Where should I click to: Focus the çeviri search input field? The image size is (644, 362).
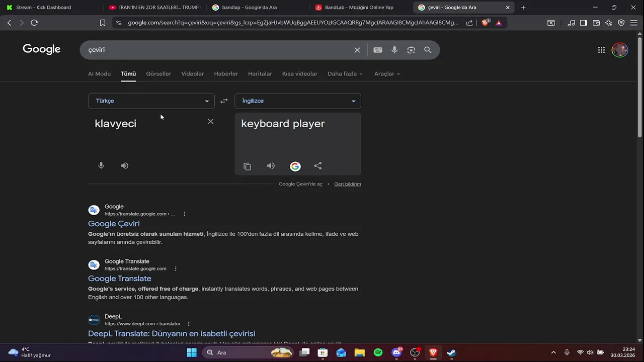click(x=219, y=50)
